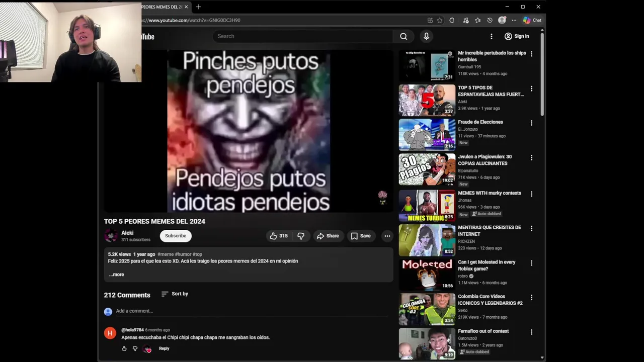
Task: Open @hola9784 profile avatar
Action: (110, 333)
